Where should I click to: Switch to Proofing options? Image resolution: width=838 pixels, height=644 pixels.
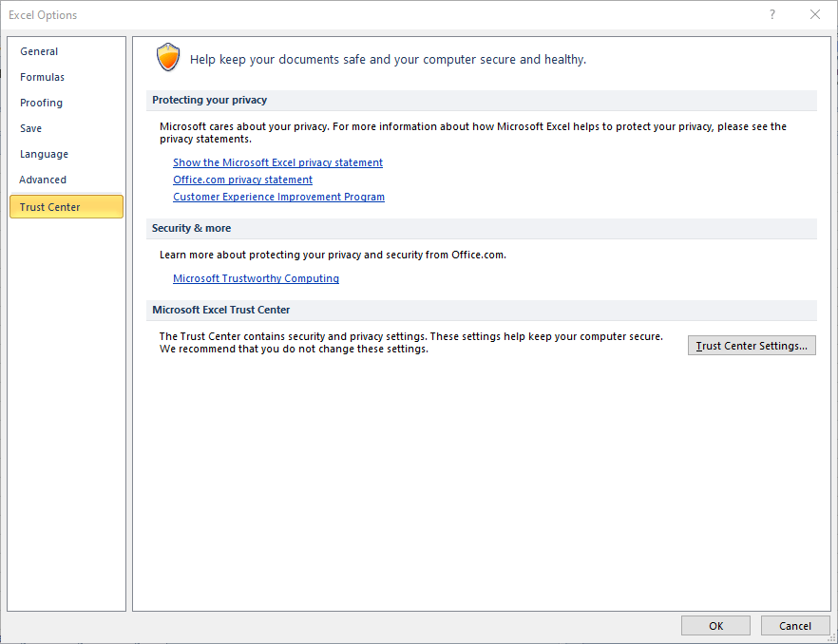click(x=41, y=103)
